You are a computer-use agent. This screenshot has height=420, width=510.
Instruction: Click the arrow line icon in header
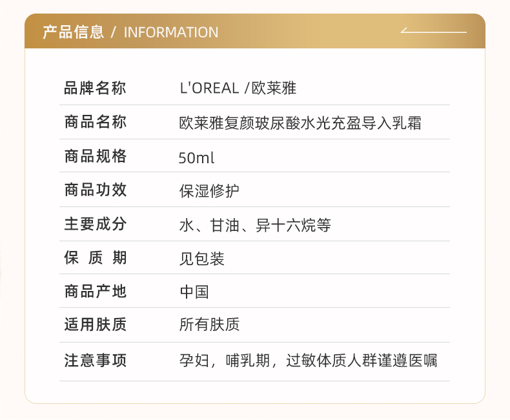tap(434, 30)
